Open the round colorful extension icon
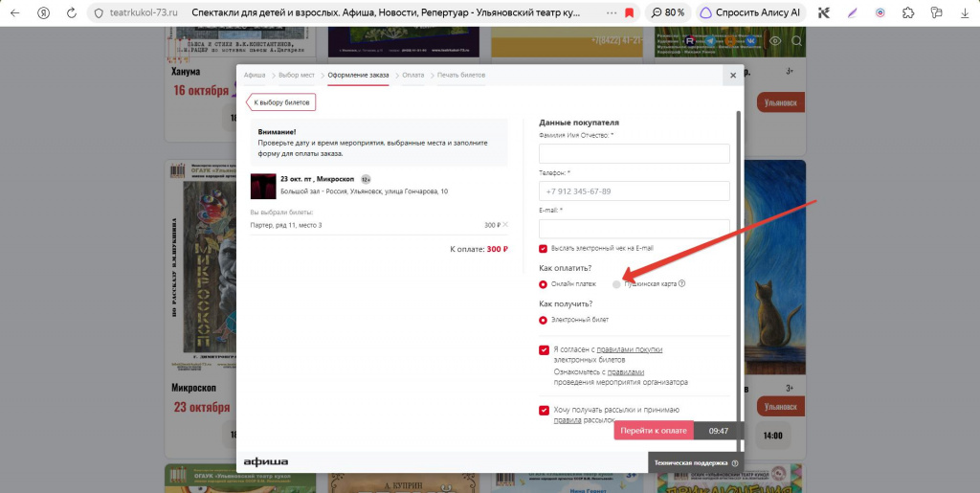The width and height of the screenshot is (980, 493). [880, 12]
